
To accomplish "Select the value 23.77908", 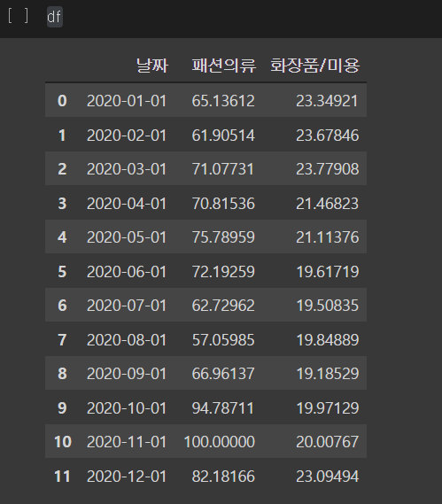I will 327,169.
